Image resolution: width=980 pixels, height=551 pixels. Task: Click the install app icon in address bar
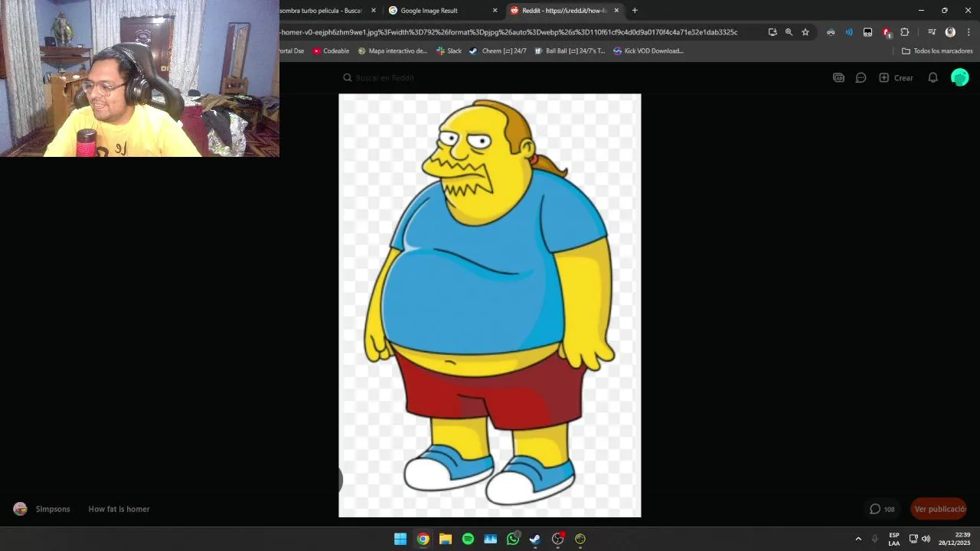click(773, 32)
